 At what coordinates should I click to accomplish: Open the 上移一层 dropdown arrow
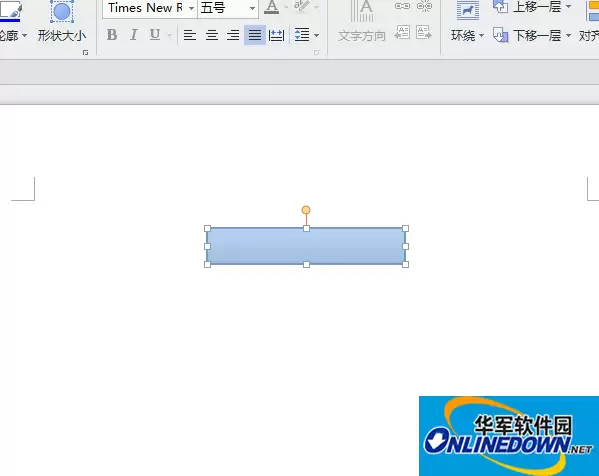click(x=568, y=6)
